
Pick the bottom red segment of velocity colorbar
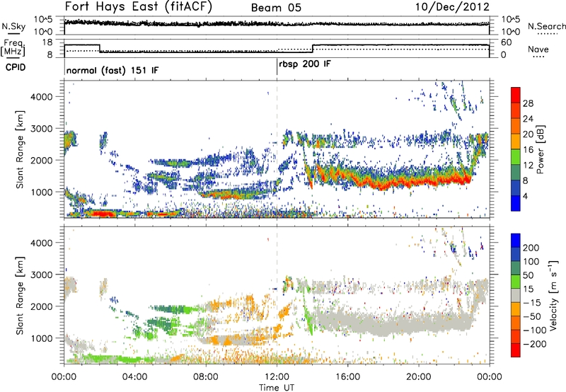click(x=516, y=350)
